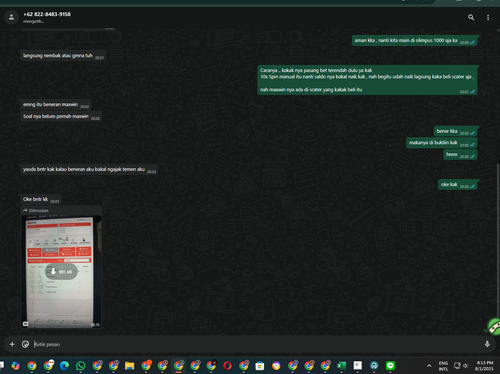The image size is (500, 374).
Task: Click the chat scrollbar
Action: (x=498, y=240)
